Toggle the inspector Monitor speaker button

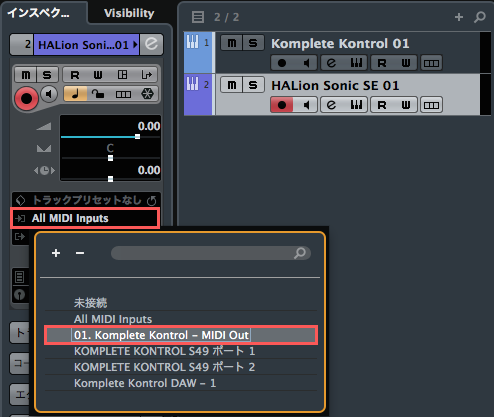click(x=49, y=94)
